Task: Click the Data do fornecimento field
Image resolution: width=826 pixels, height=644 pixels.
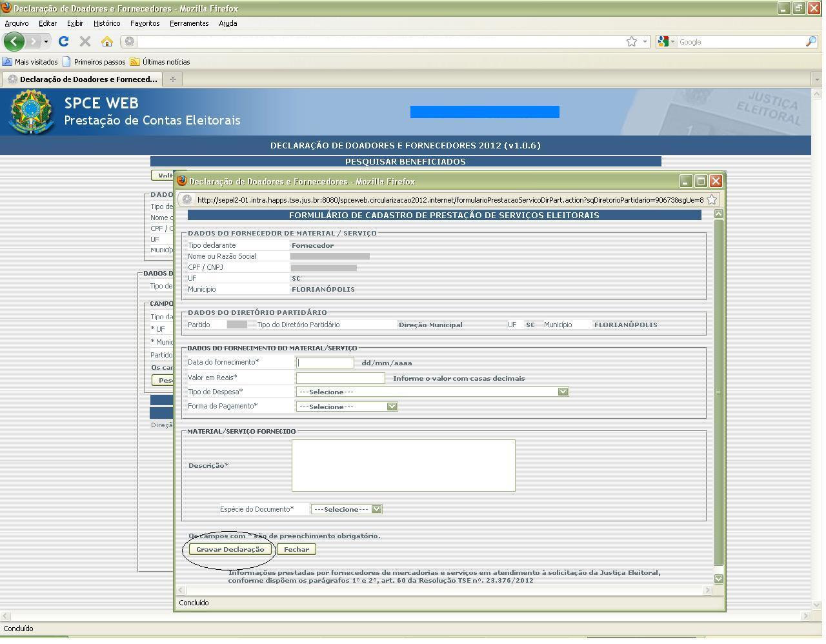Action: tap(325, 363)
